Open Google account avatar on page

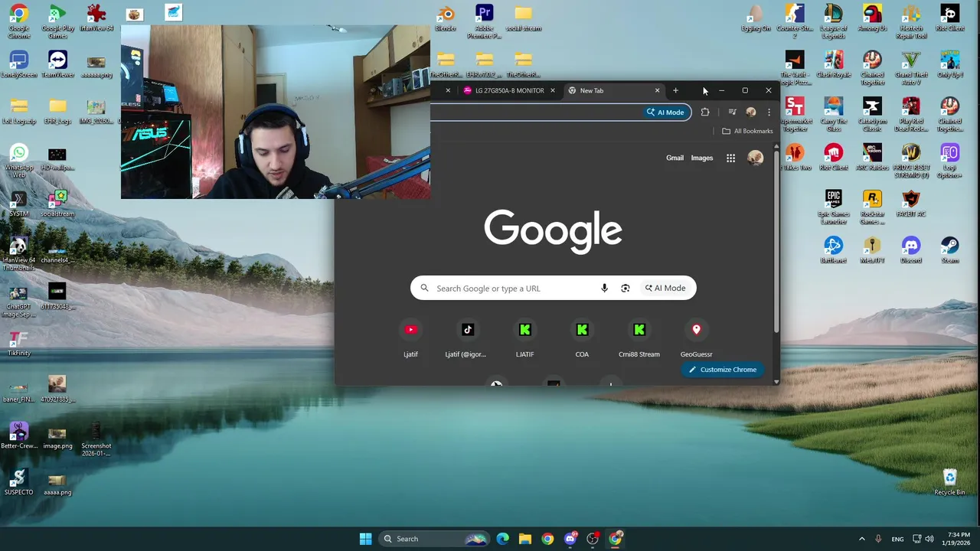tap(756, 158)
